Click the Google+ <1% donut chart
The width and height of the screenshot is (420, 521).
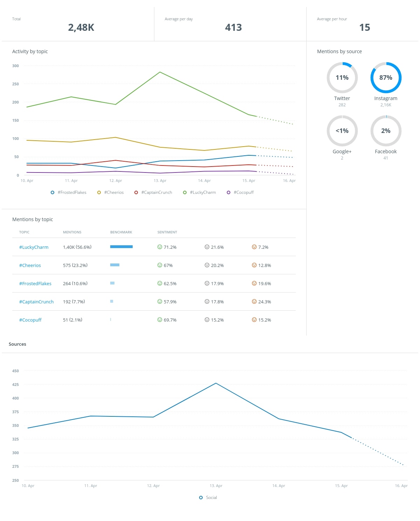(342, 131)
